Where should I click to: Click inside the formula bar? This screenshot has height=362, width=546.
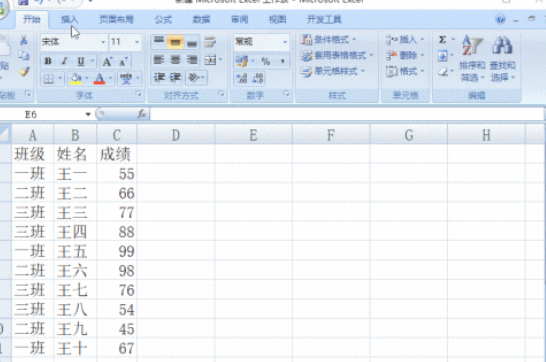(347, 114)
